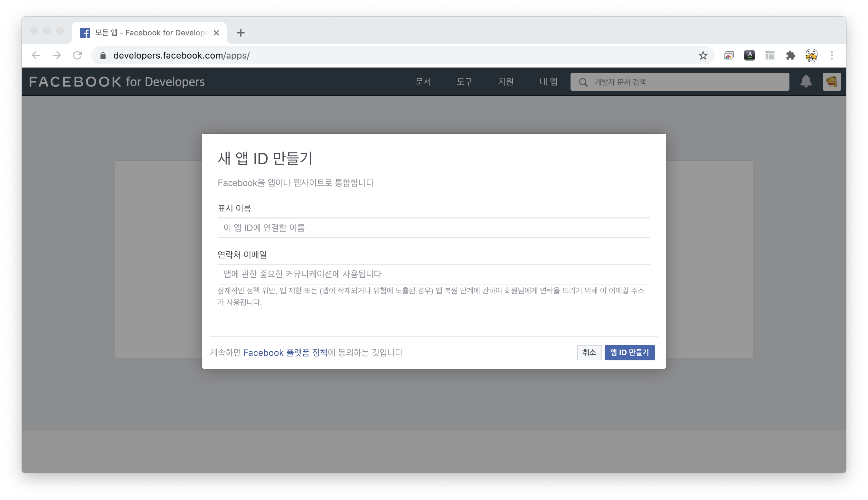
Task: Click the dark 'A' extension icon
Action: pos(749,55)
